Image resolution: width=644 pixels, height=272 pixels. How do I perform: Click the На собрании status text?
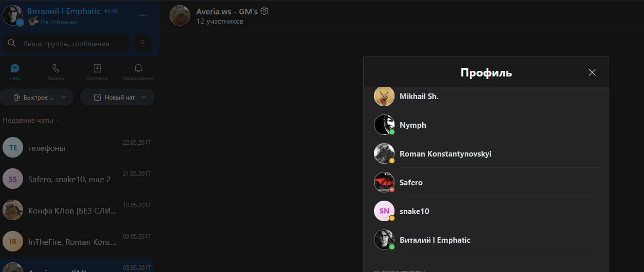(59, 22)
